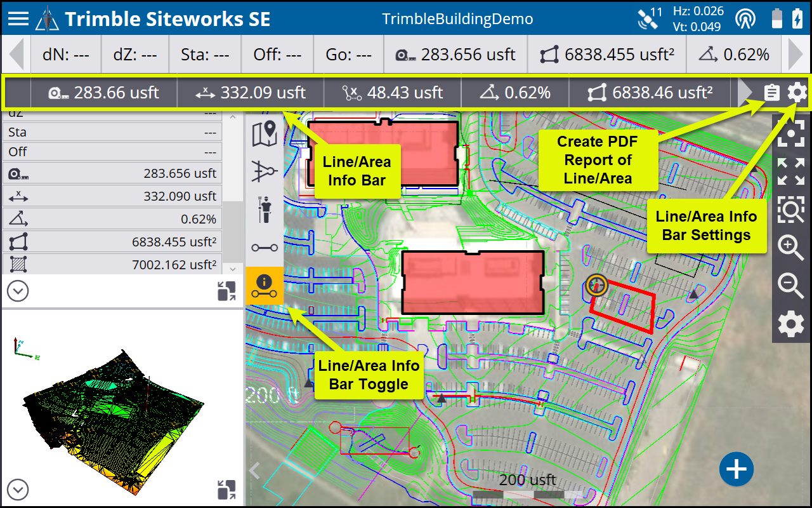
Task: Click the 200 usft scale bar
Action: (x=527, y=487)
